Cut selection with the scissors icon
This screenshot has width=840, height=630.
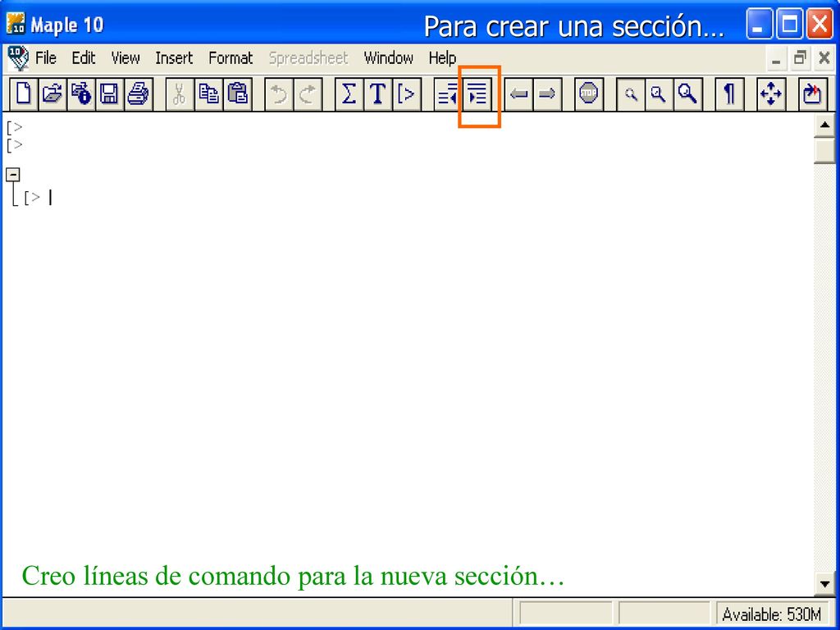pos(180,94)
